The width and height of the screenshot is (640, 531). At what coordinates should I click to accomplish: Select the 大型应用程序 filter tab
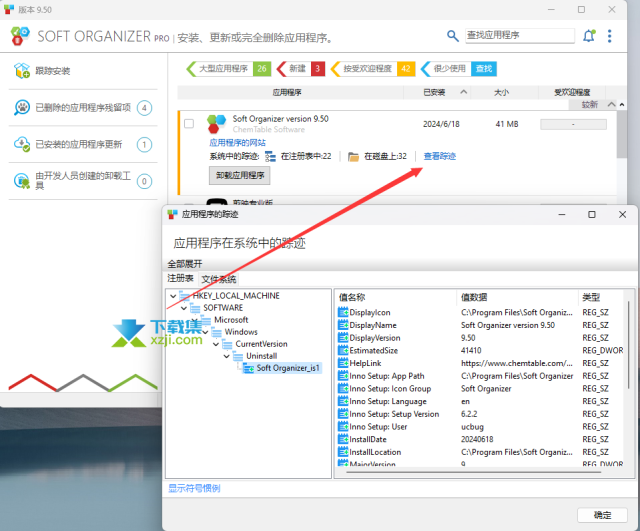[229, 69]
